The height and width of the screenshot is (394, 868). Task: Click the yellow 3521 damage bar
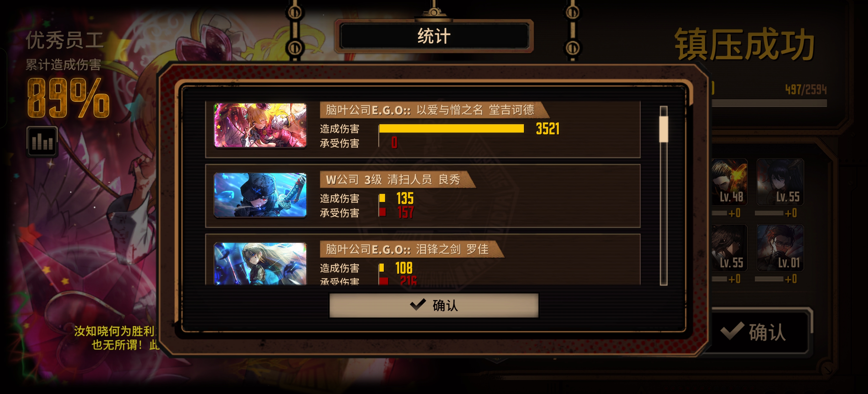(x=451, y=128)
